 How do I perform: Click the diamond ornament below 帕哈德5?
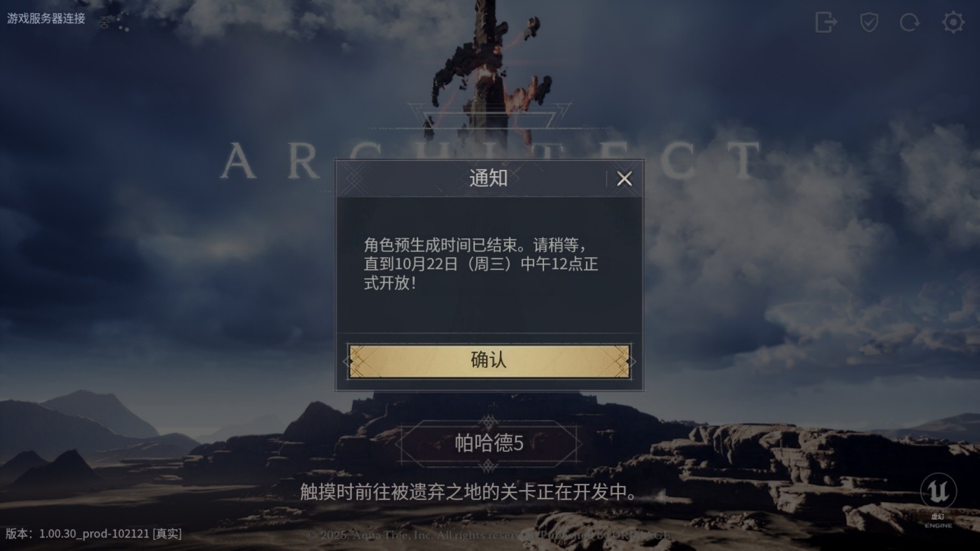tap(488, 465)
